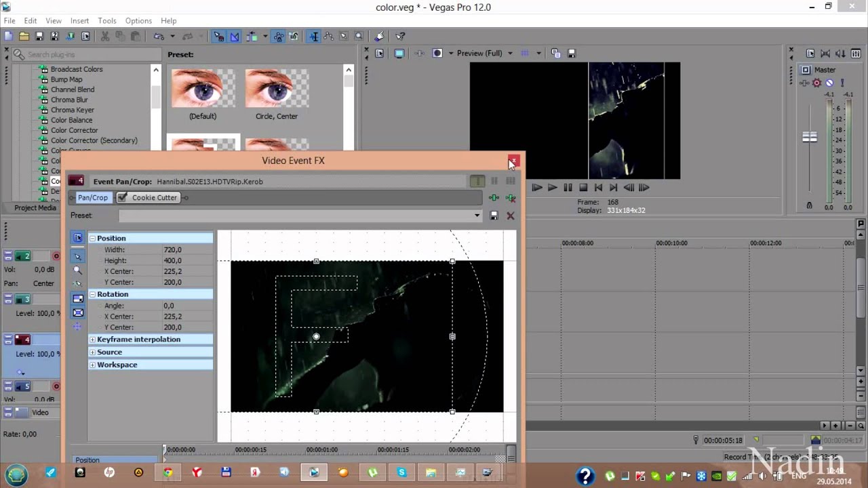The image size is (868, 488).
Task: Select the Zoom Edit magnifier tool
Action: (359, 37)
